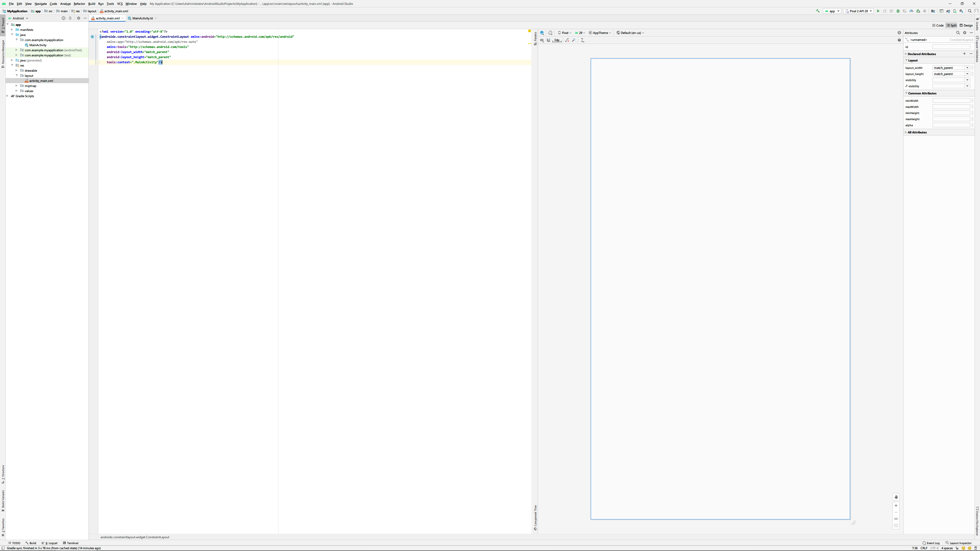
Task: Open the Refactor menu
Action: 79,4
